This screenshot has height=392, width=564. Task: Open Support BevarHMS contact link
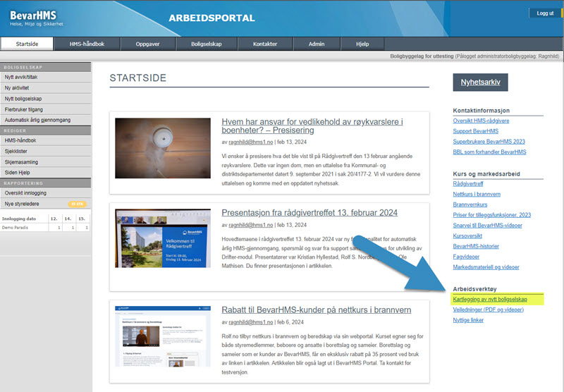coord(480,131)
